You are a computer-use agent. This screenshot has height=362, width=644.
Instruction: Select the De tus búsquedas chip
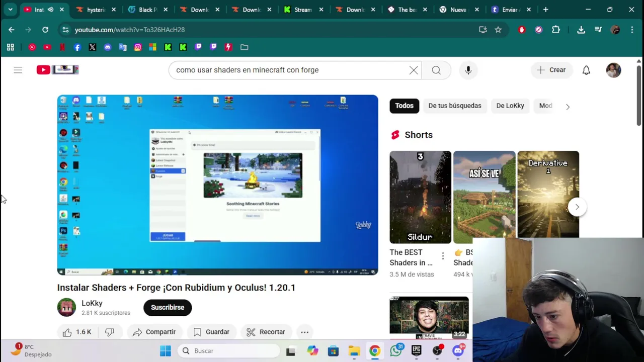[455, 106]
